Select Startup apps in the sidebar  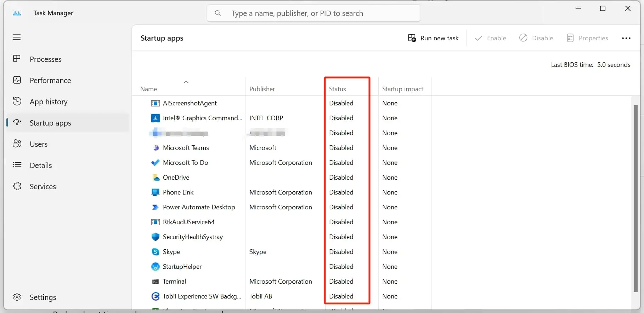coord(50,123)
